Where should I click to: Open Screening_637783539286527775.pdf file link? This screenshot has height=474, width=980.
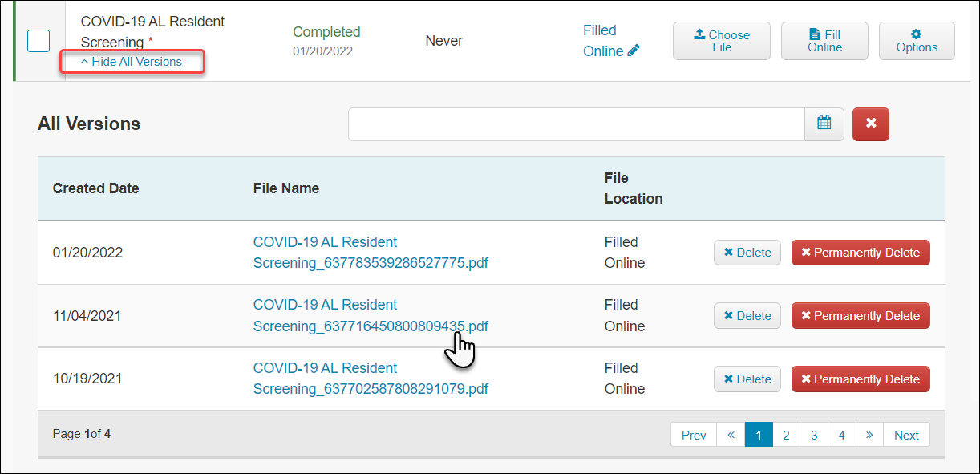[371, 253]
